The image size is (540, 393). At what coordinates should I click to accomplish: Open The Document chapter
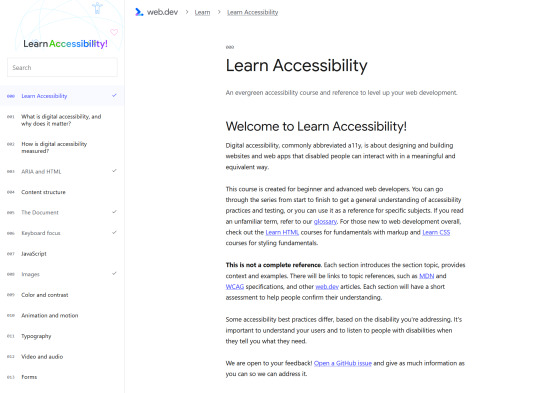pos(62,212)
